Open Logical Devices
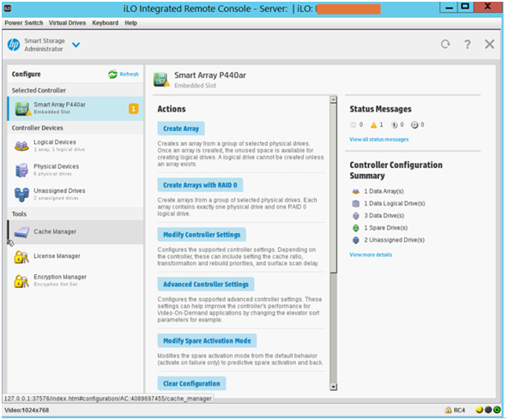This screenshot has width=508, height=420. pyautogui.click(x=76, y=146)
